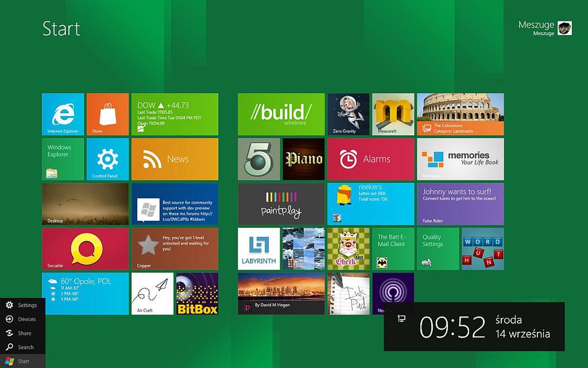588x368 pixels.
Task: Launch the number 5 ball tile
Action: [x=259, y=159]
